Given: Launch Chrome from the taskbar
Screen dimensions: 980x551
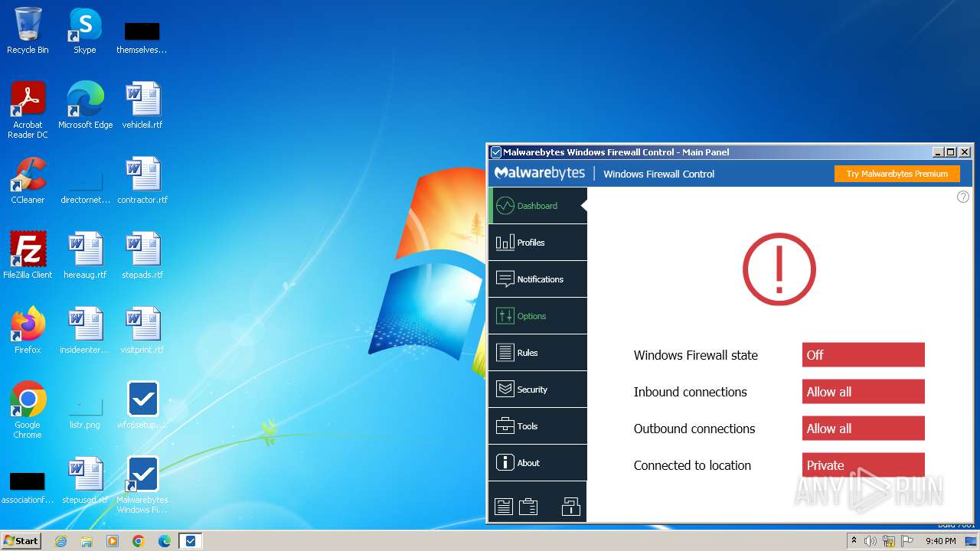Looking at the screenshot, I should point(139,541).
